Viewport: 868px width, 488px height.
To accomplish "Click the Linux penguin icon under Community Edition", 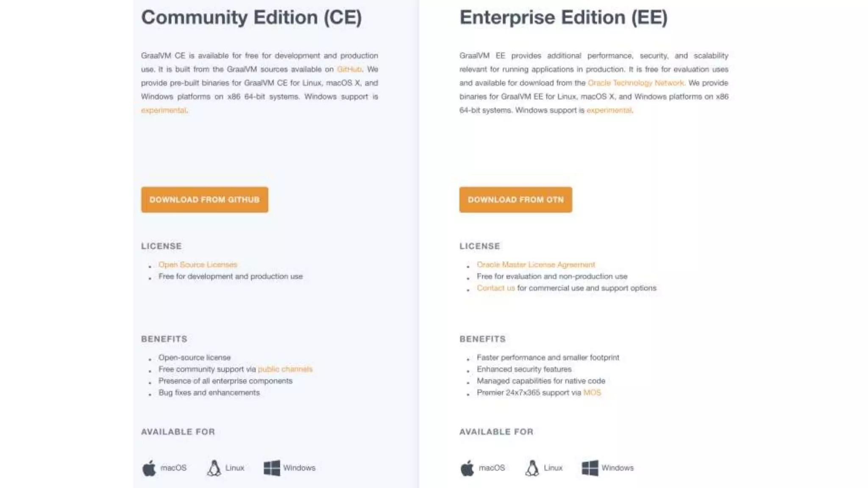I will [x=214, y=468].
